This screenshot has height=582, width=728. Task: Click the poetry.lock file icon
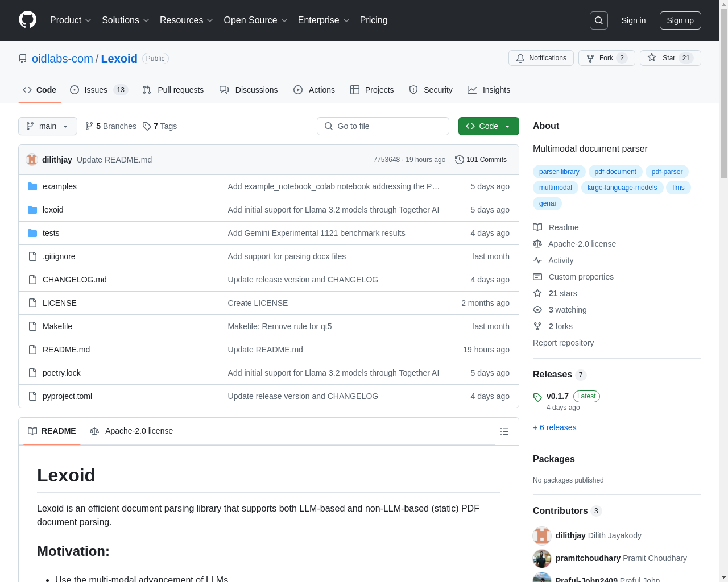[32, 373]
